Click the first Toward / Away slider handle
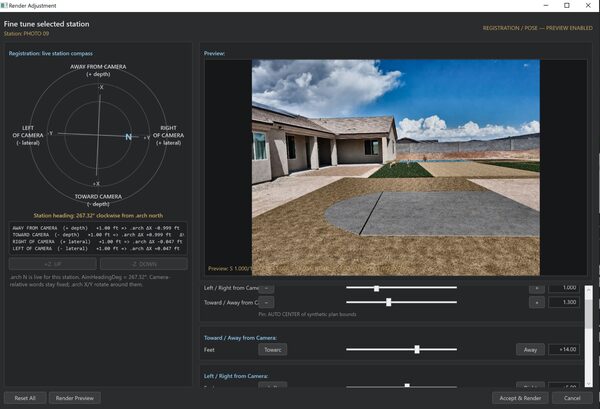 pos(389,302)
